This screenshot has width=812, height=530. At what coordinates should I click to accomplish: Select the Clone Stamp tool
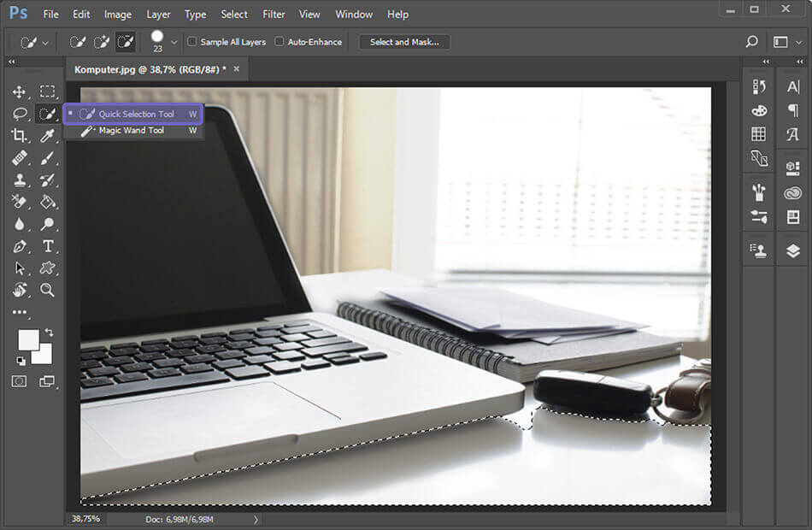19,180
